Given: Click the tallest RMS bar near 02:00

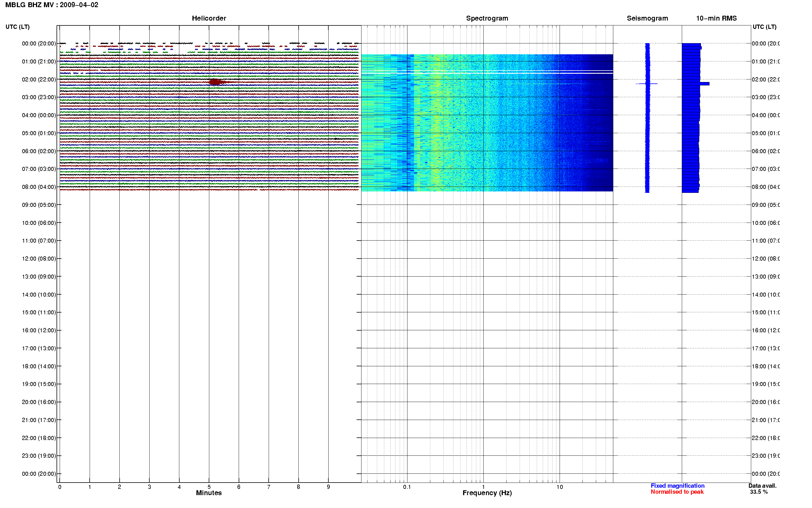Looking at the screenshot, I should pyautogui.click(x=696, y=84).
